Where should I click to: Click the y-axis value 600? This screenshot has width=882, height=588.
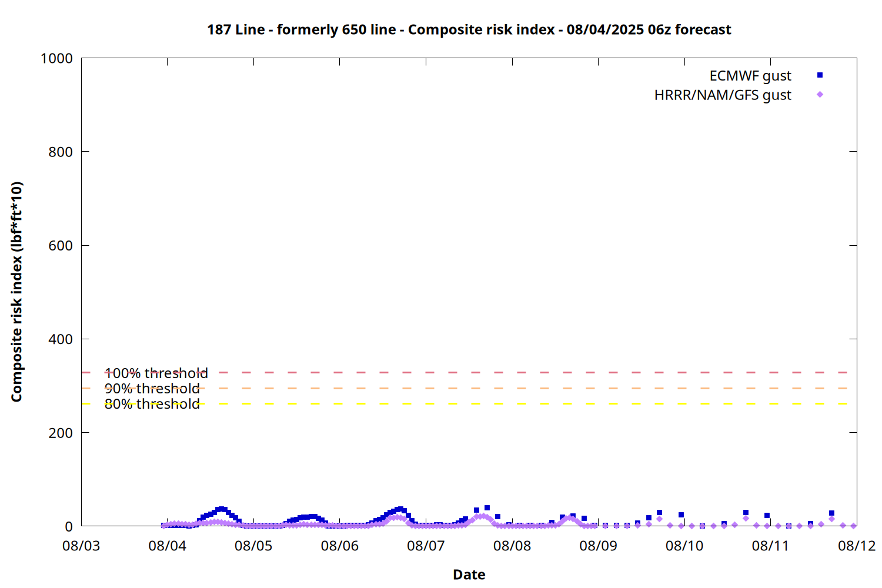point(61,246)
